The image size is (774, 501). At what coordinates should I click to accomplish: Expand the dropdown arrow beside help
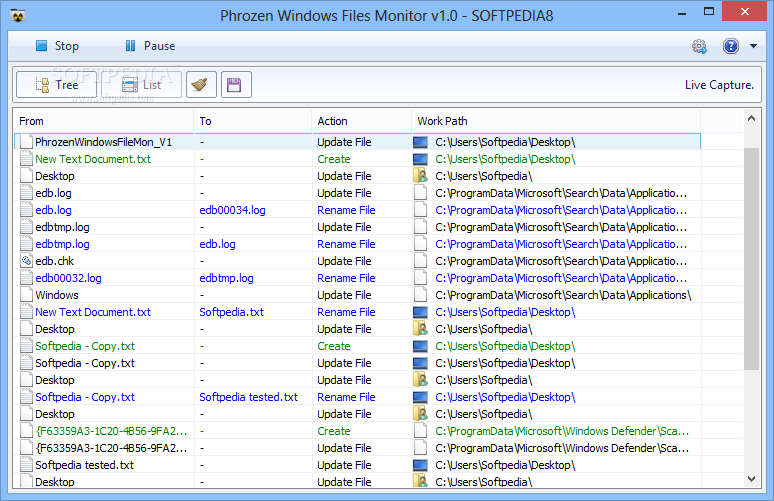click(x=753, y=46)
